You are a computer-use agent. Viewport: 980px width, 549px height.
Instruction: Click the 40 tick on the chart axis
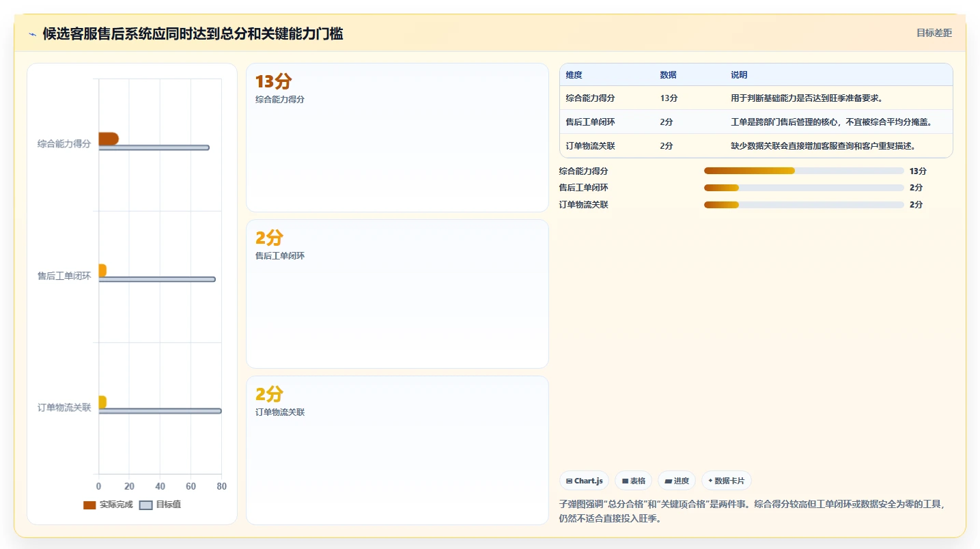160,486
